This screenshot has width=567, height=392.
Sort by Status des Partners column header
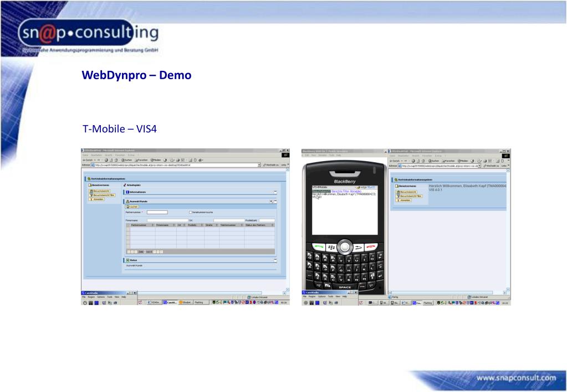point(259,225)
